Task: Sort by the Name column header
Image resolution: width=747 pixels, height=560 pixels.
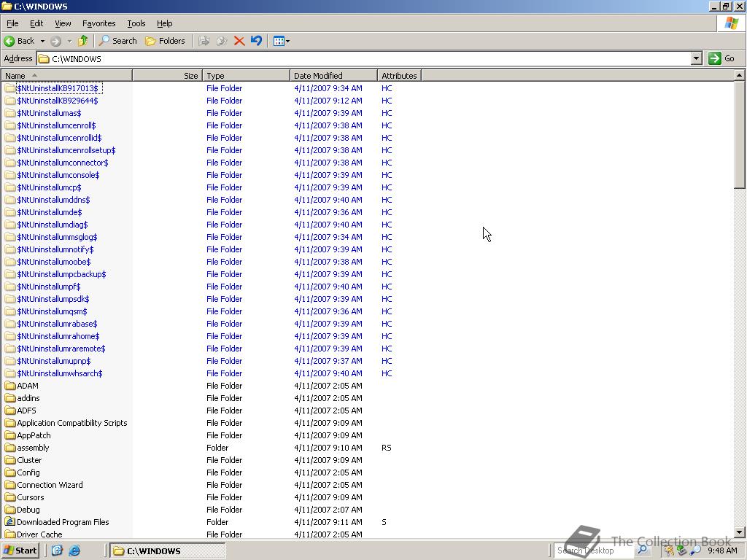Action: 66,76
